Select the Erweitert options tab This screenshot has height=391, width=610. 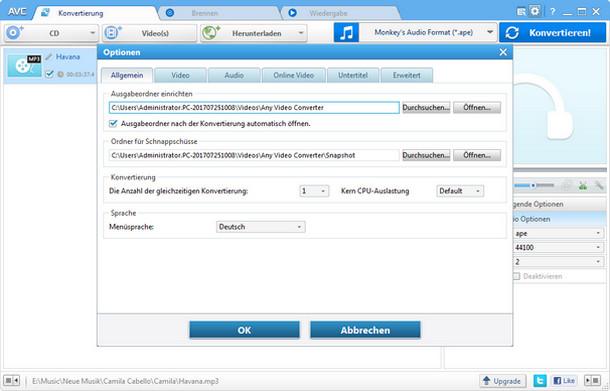pyautogui.click(x=407, y=75)
